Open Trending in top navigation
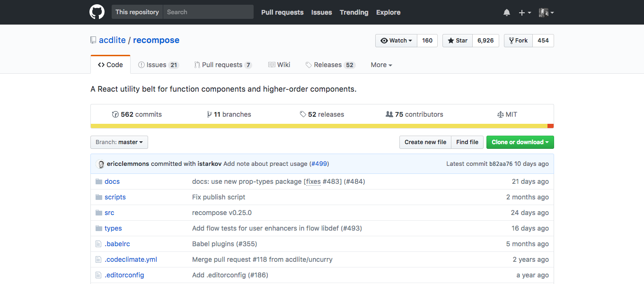Viewport: 644px width, 284px height. pos(354,12)
